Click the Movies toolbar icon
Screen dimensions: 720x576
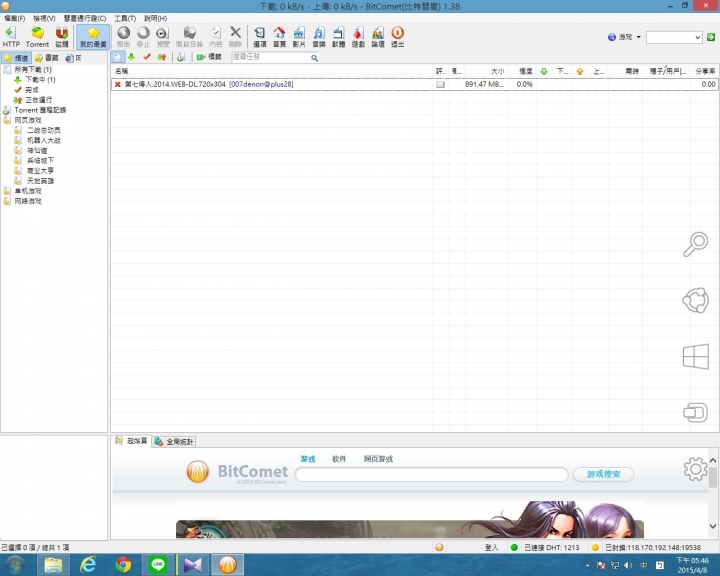point(299,37)
